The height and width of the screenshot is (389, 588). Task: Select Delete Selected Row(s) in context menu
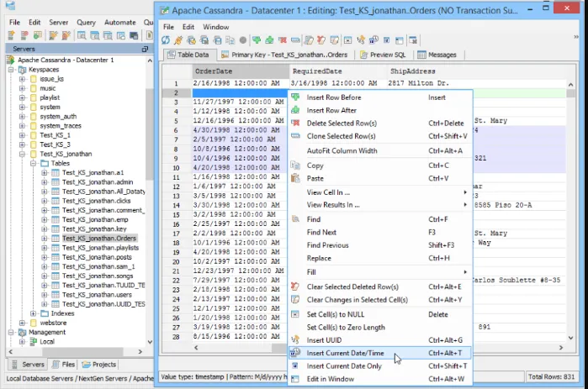[380, 124]
